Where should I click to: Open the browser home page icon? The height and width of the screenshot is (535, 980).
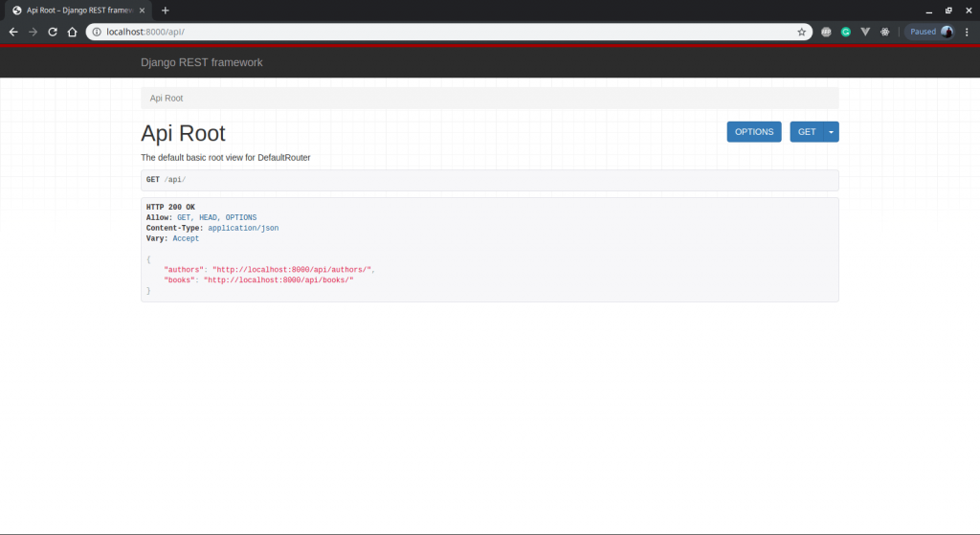pos(73,32)
